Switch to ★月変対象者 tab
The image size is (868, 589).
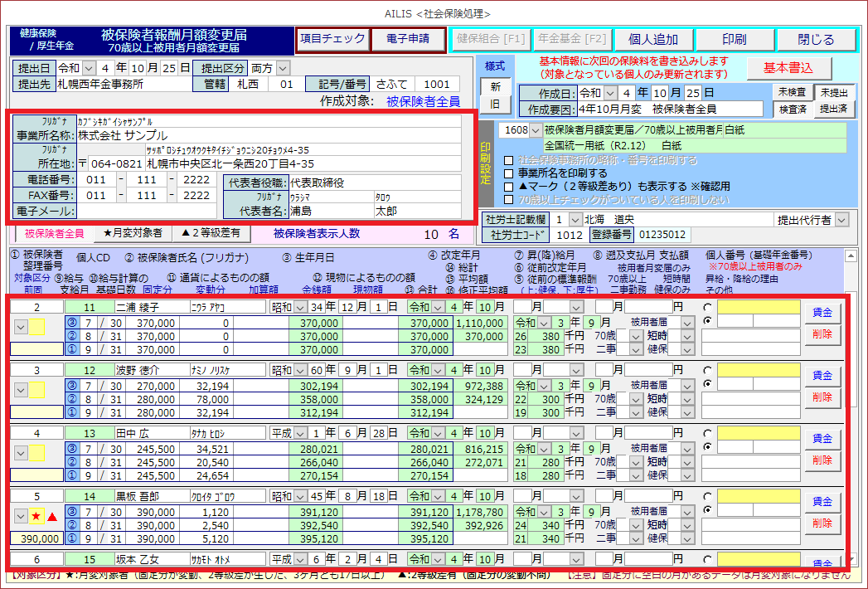(133, 233)
